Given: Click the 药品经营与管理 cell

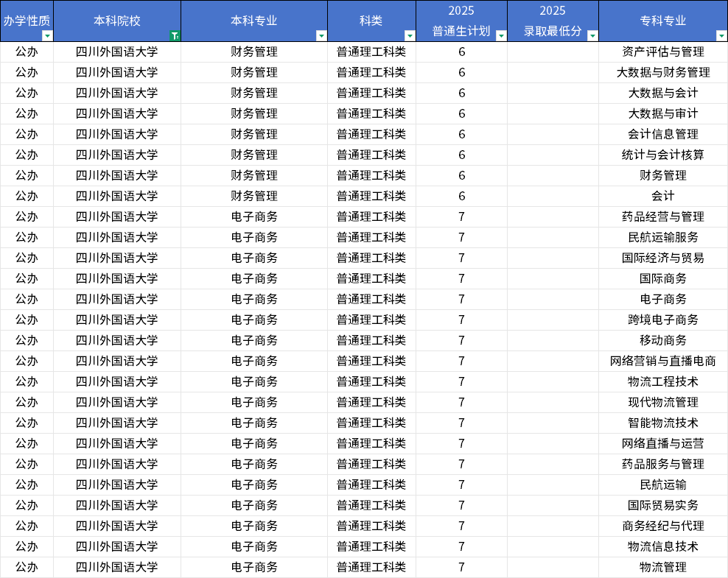Looking at the screenshot, I should 663,216.
